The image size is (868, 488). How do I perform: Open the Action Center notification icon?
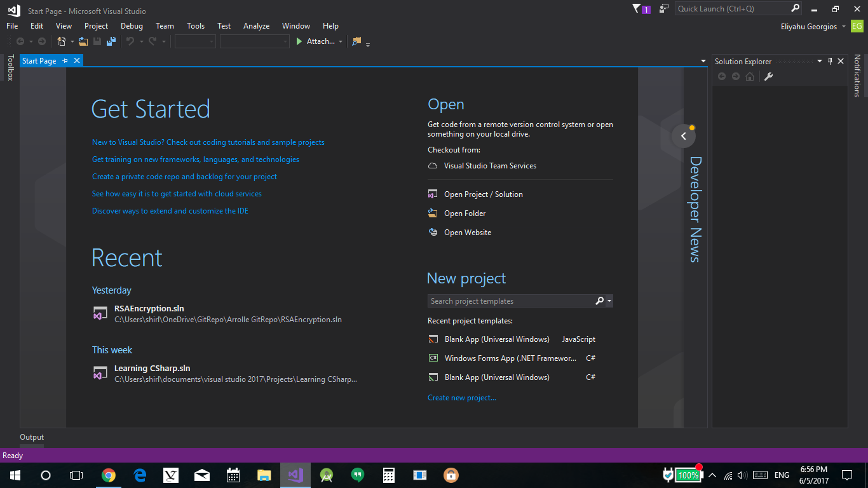(847, 475)
